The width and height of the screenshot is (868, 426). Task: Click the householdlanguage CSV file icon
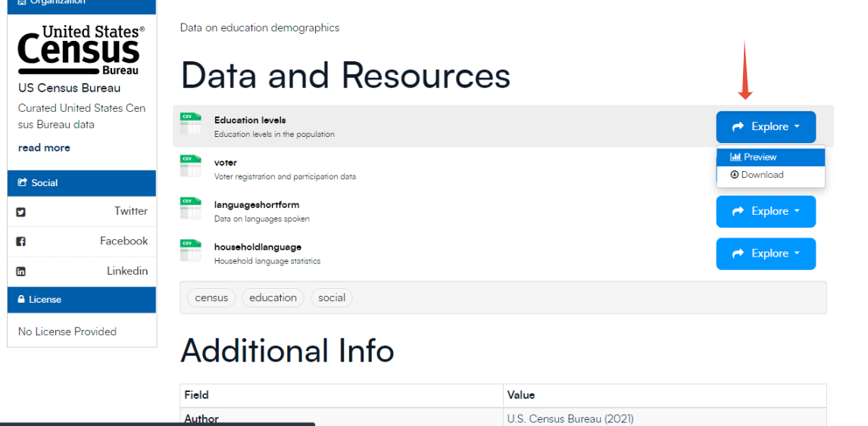pos(190,251)
